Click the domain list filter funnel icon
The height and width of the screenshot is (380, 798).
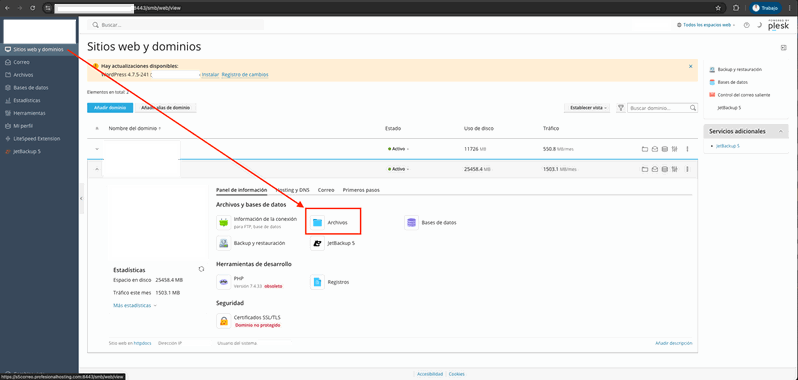[x=621, y=108]
